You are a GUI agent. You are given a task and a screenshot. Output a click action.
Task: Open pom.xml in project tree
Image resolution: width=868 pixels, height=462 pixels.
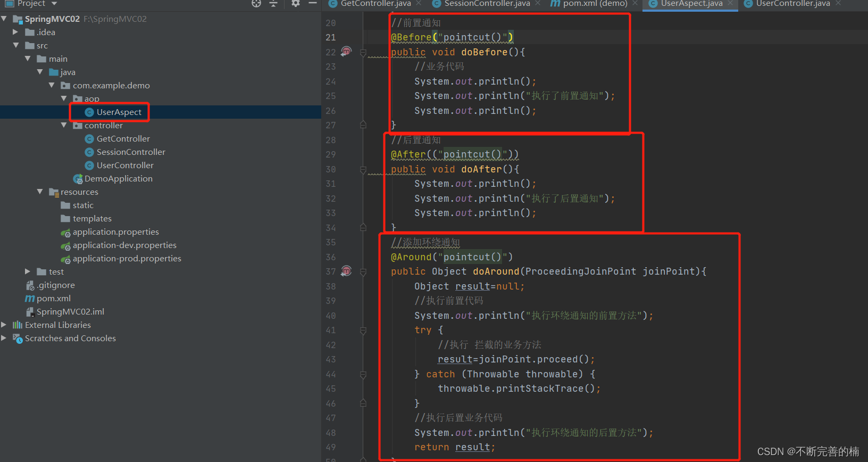[x=54, y=298]
